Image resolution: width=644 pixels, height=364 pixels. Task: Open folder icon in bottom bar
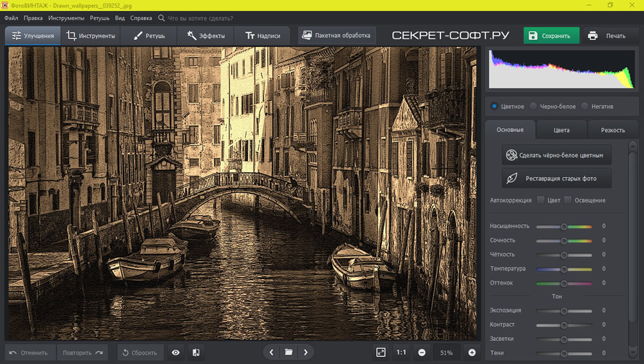click(x=289, y=352)
